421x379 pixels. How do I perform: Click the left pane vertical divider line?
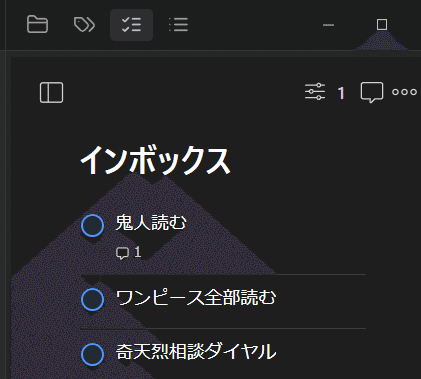(x=6, y=189)
